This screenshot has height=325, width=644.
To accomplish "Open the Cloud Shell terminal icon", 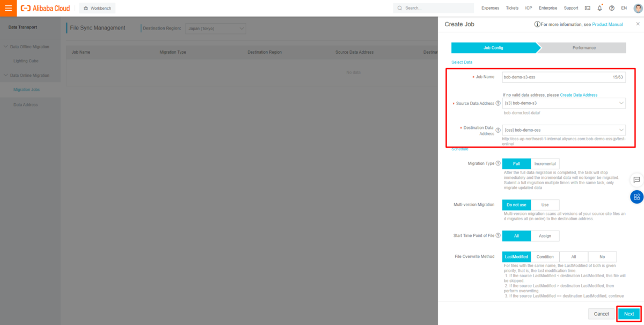I will 588,8.
